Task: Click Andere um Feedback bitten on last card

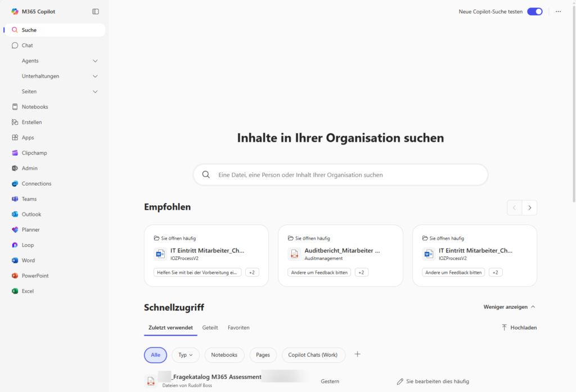Action: click(453, 272)
